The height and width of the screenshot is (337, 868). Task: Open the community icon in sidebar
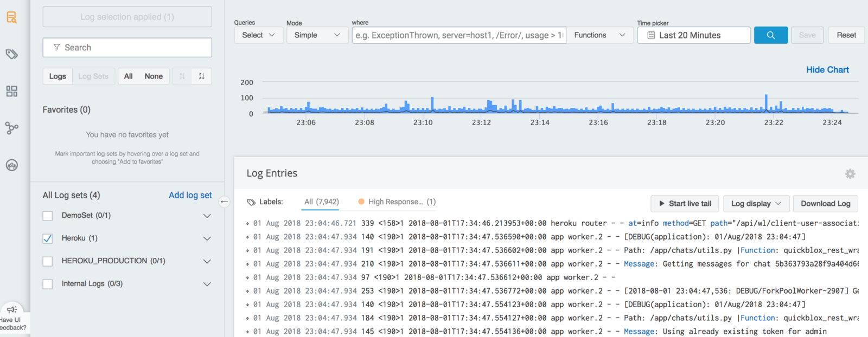click(11, 165)
